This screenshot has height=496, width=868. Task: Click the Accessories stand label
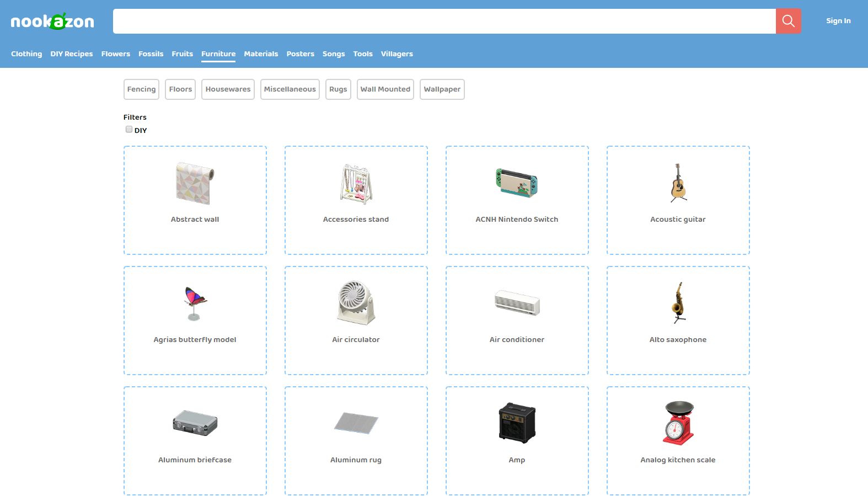point(356,219)
